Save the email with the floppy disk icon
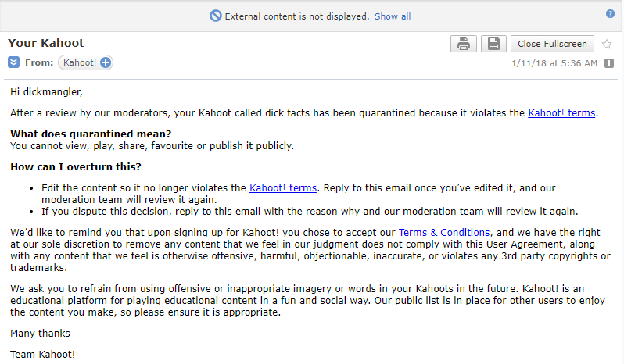 pos(493,44)
